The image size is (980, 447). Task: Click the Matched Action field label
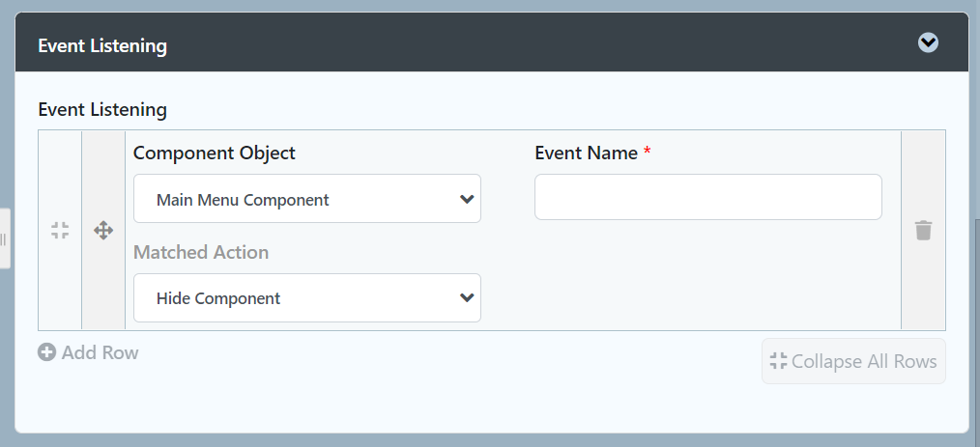(201, 252)
